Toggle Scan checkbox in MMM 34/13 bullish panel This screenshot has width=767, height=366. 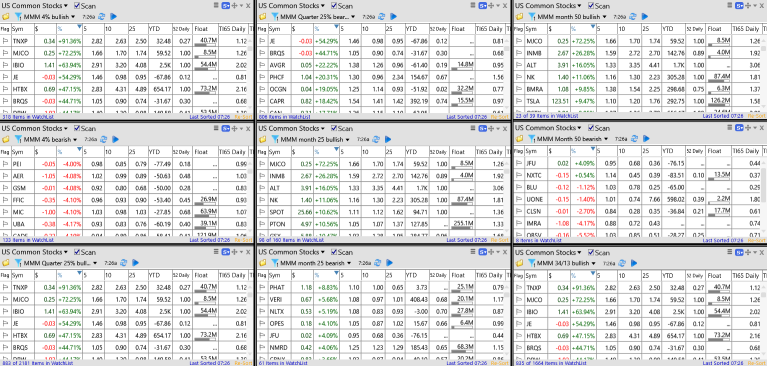(591, 252)
